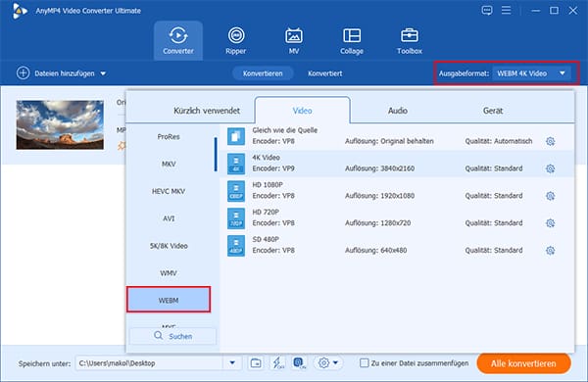
Task: Toggle the lightning hardware acceleration icon
Action: tap(278, 362)
